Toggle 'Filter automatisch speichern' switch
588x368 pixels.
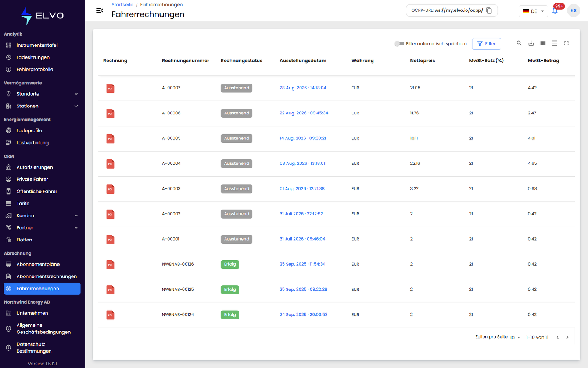(x=399, y=44)
